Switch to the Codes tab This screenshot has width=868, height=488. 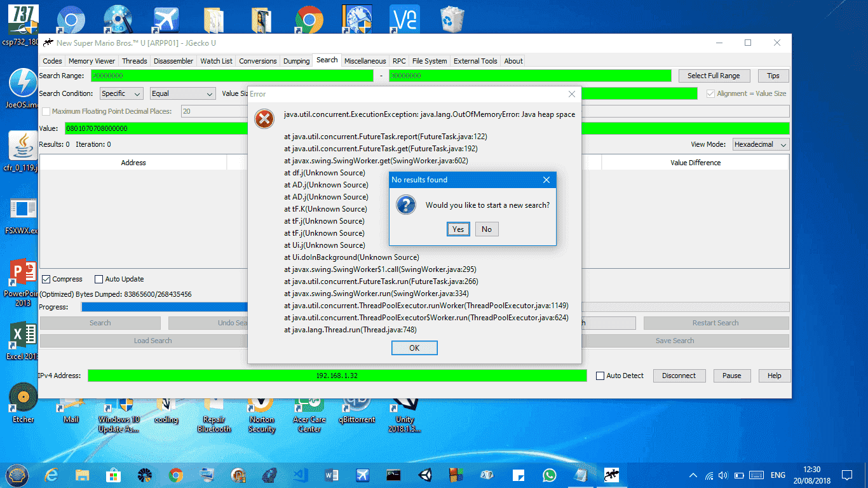pyautogui.click(x=52, y=61)
